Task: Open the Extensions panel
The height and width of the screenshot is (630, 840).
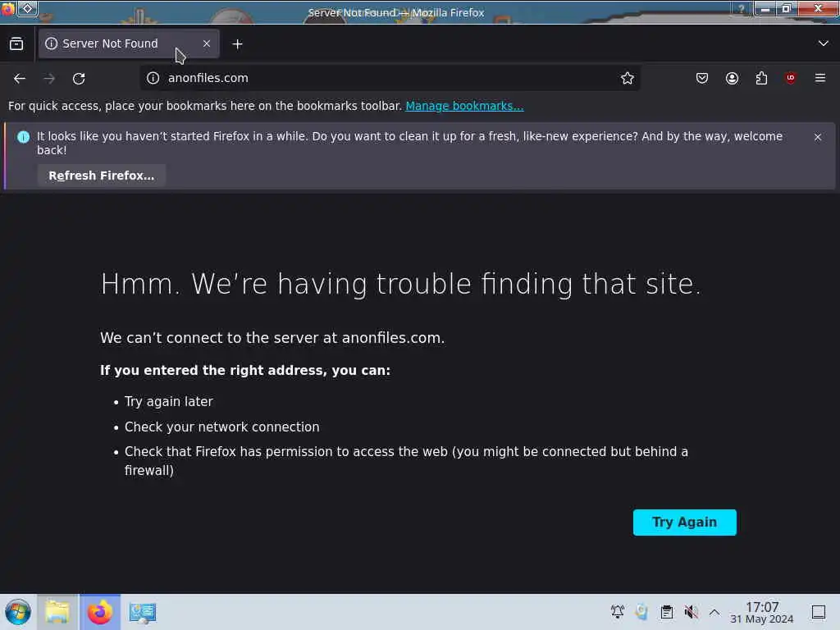Action: pos(761,78)
